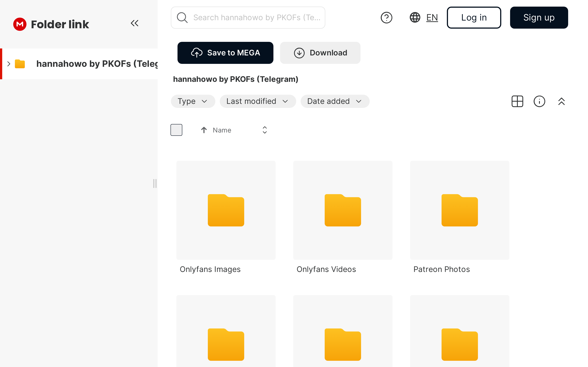Open the help question mark icon
588x367 pixels.
tap(386, 17)
